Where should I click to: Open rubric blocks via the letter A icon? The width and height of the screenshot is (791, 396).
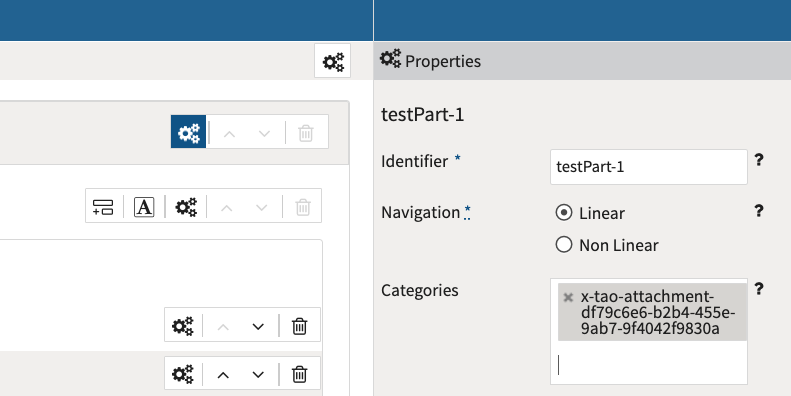pyautogui.click(x=144, y=207)
